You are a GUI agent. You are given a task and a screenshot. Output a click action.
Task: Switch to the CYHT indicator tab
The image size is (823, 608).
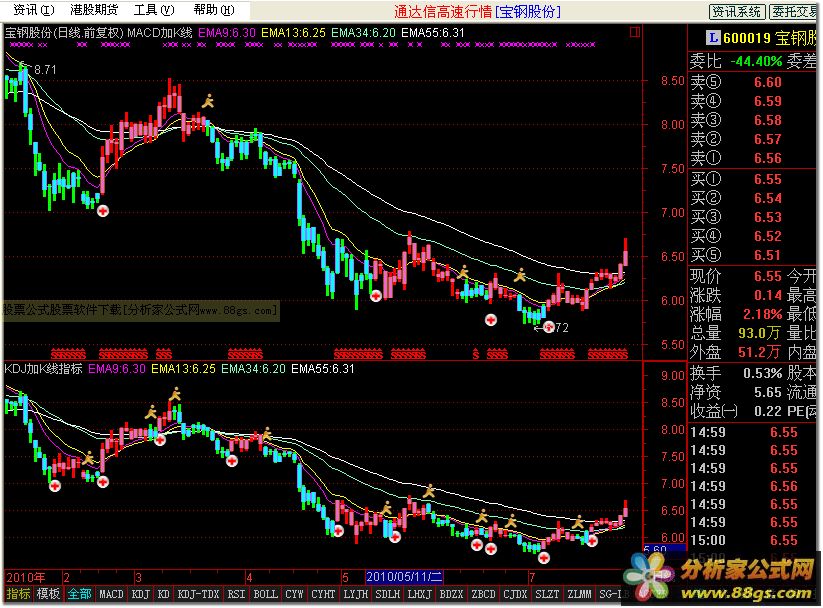pyautogui.click(x=323, y=594)
